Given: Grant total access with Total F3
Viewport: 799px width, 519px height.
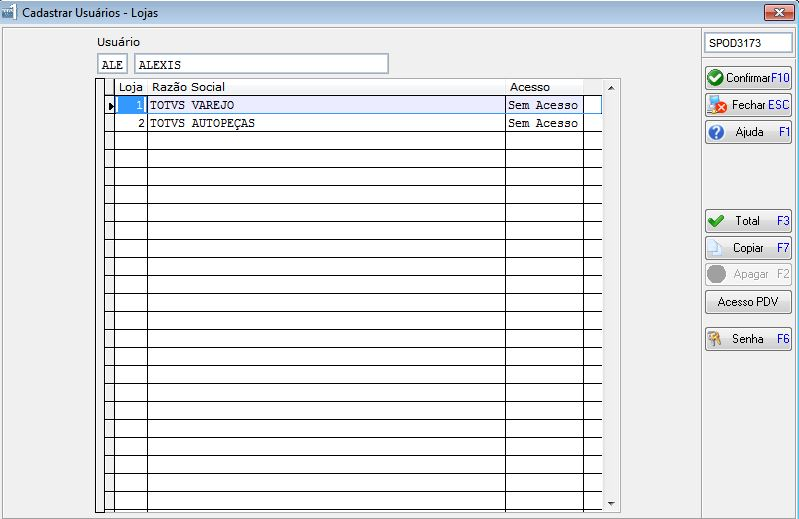Looking at the screenshot, I should point(748,221).
